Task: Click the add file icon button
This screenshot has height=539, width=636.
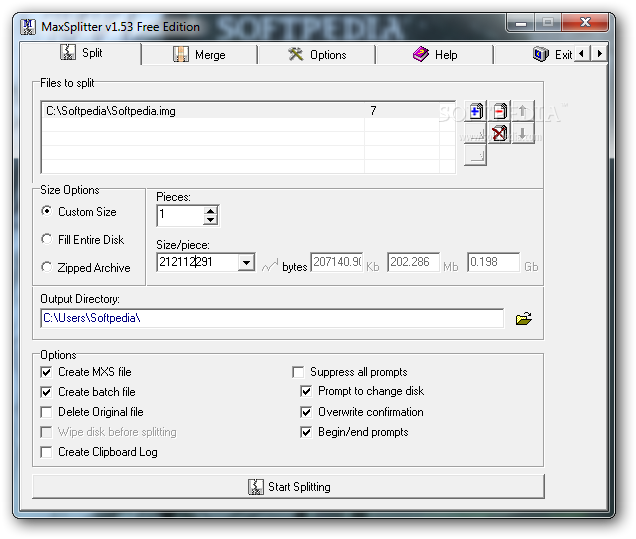Action: (475, 111)
